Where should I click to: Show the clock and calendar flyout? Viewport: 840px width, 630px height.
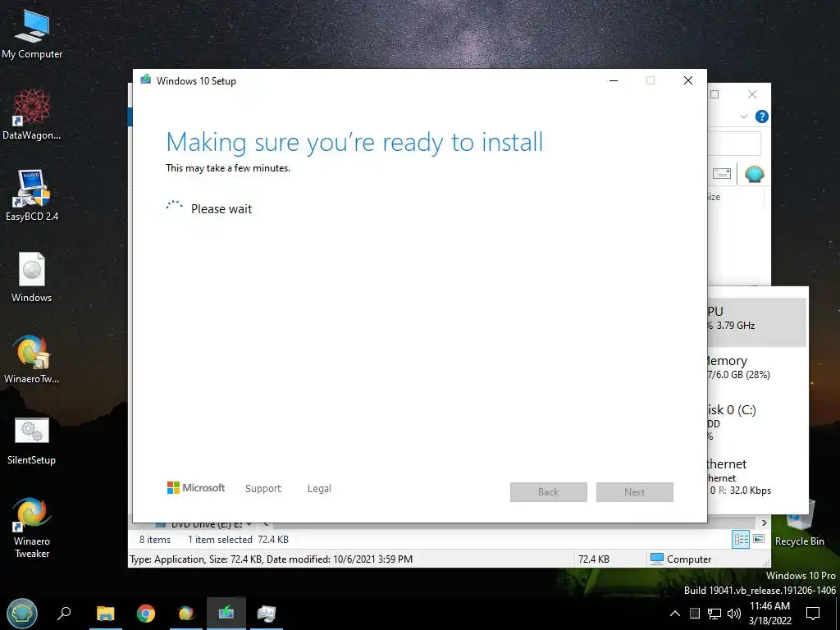(769, 614)
